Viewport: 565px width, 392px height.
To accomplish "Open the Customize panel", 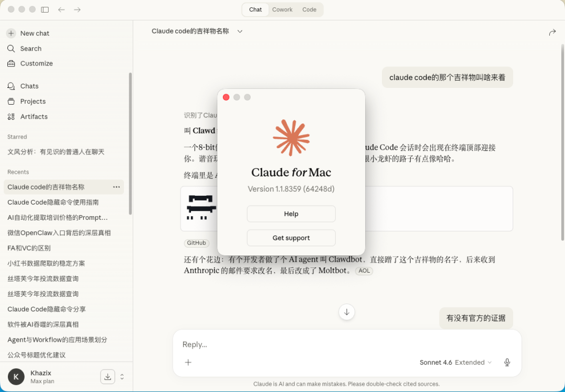I will (37, 63).
